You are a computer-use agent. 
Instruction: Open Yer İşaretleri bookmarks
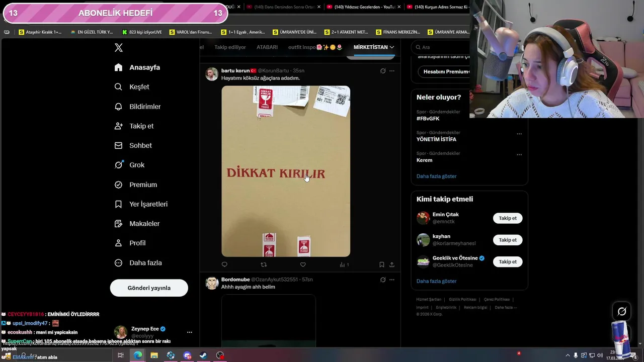point(141,204)
